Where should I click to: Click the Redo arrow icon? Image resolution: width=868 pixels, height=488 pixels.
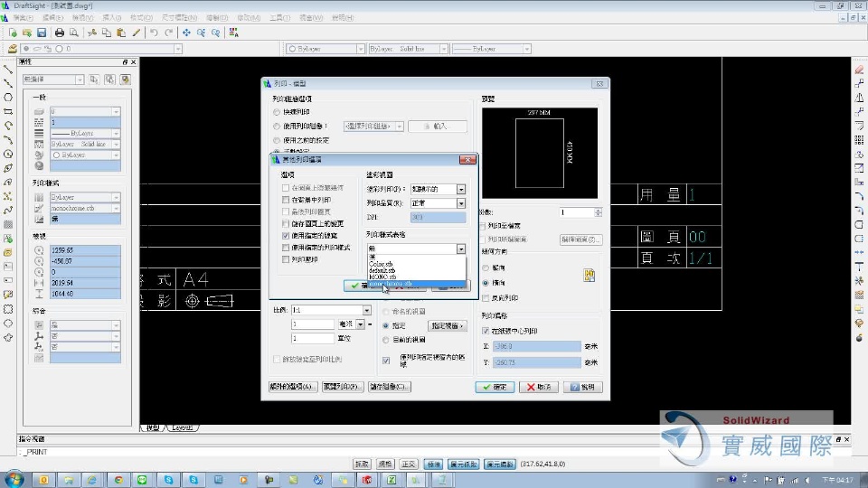coord(169,33)
